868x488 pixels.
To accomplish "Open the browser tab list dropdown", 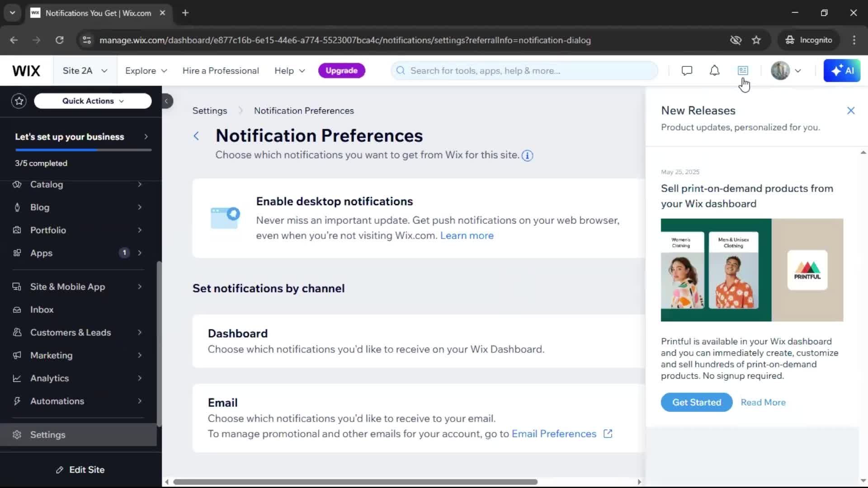I will (13, 13).
